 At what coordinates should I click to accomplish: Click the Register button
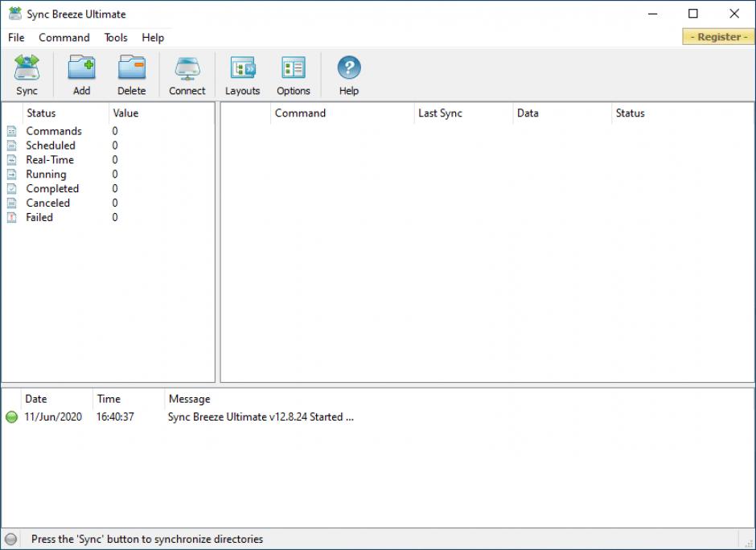[718, 37]
